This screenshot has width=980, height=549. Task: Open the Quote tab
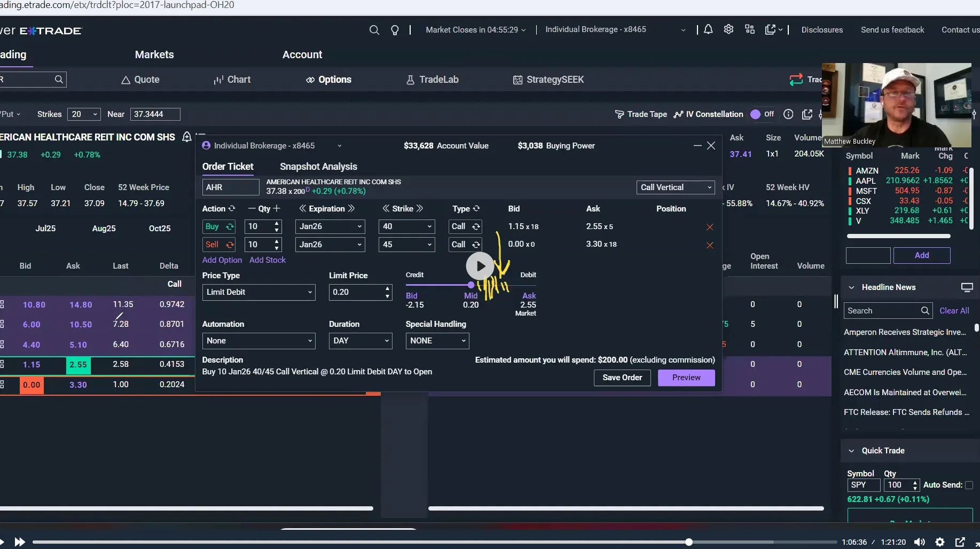[140, 80]
